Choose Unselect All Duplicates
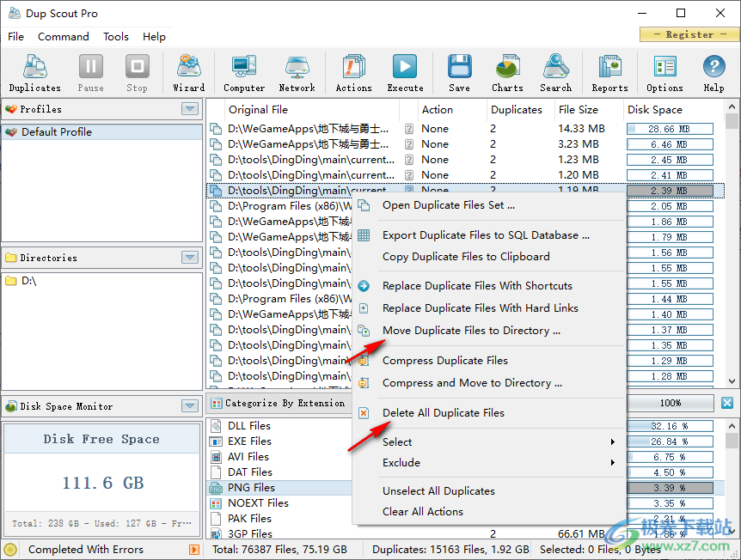This screenshot has height=560, width=741. 489,491
